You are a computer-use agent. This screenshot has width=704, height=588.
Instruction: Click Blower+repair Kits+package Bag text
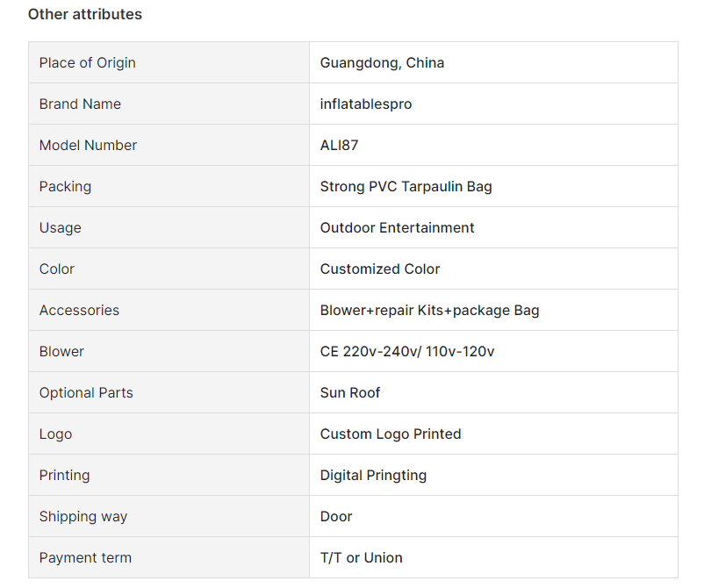(x=429, y=311)
